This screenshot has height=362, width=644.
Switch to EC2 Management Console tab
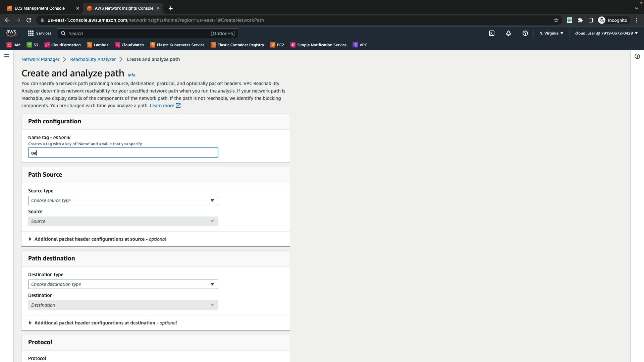pyautogui.click(x=40, y=8)
